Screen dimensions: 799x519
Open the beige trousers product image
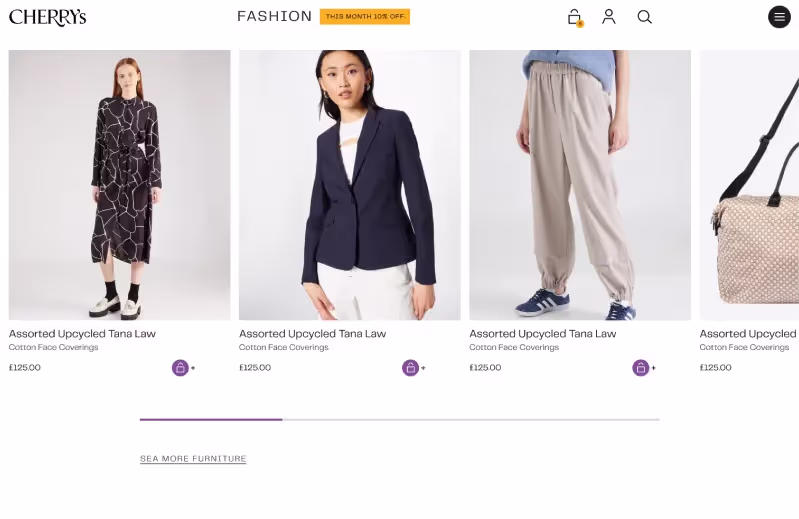tap(580, 185)
